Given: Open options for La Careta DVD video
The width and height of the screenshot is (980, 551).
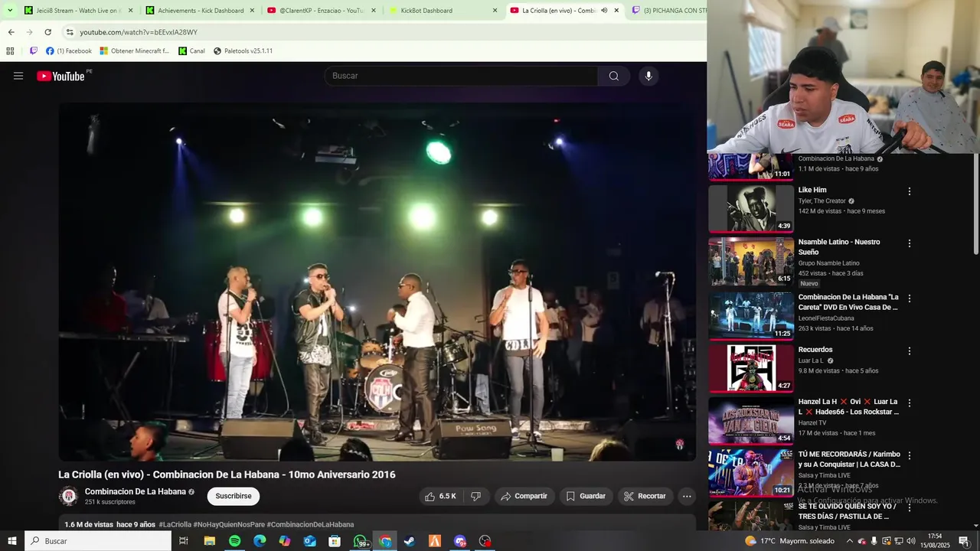Looking at the screenshot, I should (910, 298).
